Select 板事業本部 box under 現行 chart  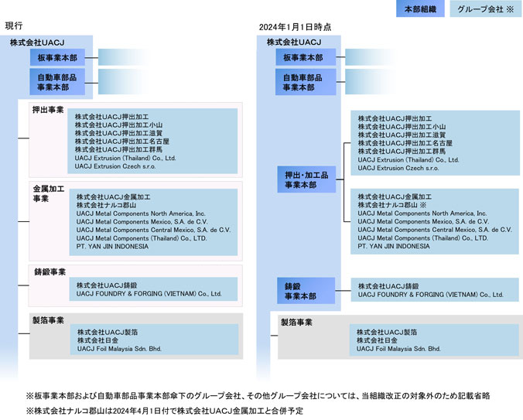click(57, 58)
